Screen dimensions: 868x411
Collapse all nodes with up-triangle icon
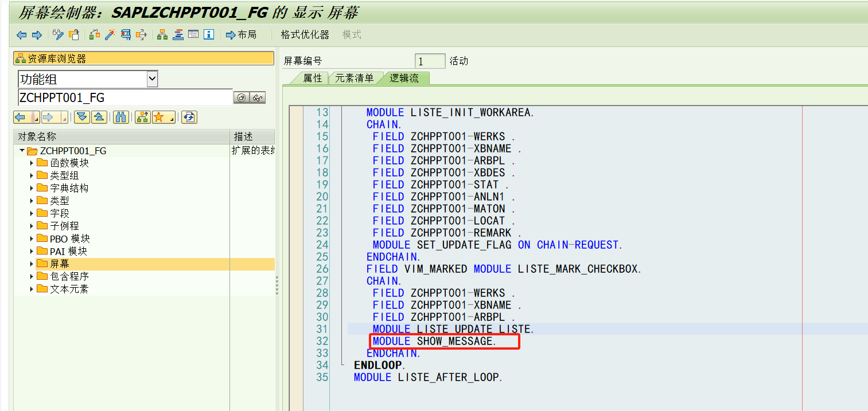(99, 118)
